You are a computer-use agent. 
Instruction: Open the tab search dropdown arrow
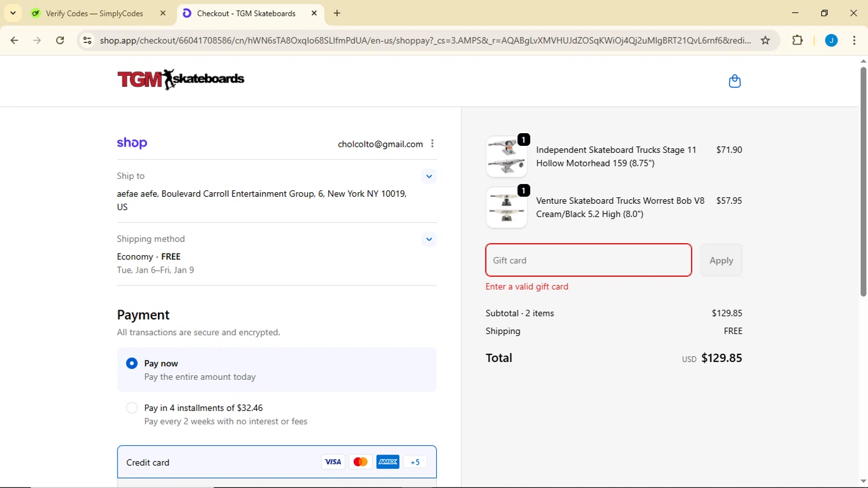13,13
